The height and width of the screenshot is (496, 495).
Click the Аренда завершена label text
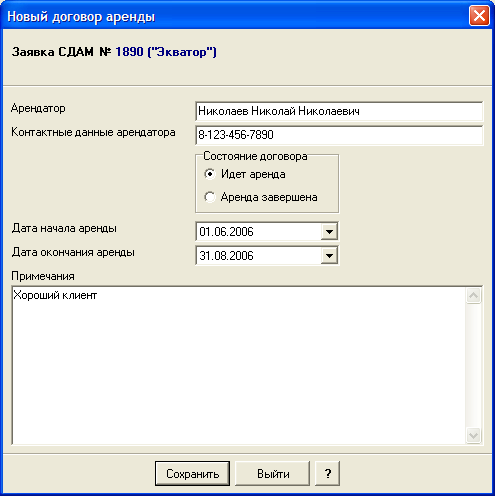(x=269, y=197)
